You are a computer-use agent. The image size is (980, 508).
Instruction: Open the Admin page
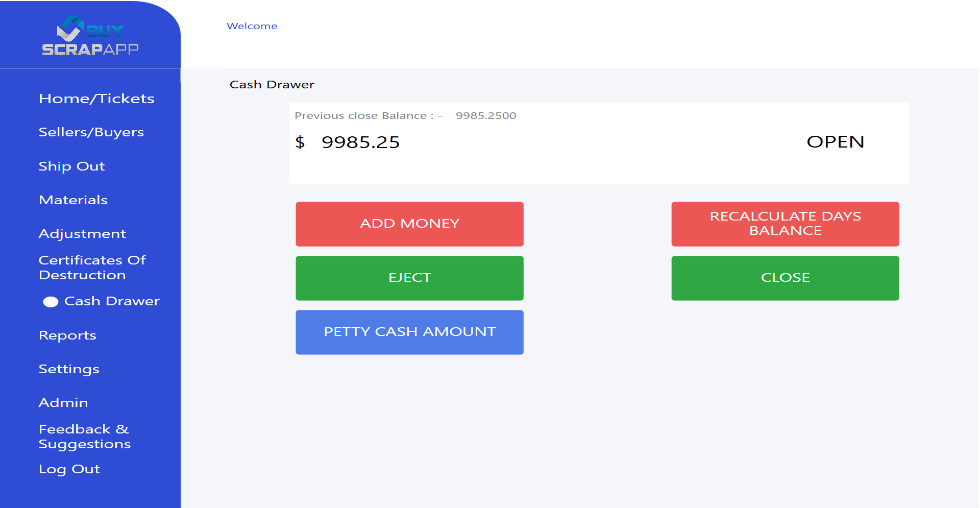click(x=64, y=403)
